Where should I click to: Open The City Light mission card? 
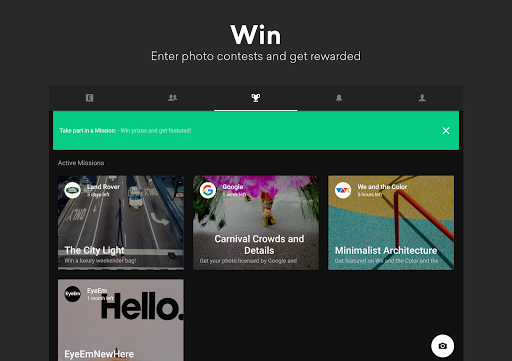121,223
